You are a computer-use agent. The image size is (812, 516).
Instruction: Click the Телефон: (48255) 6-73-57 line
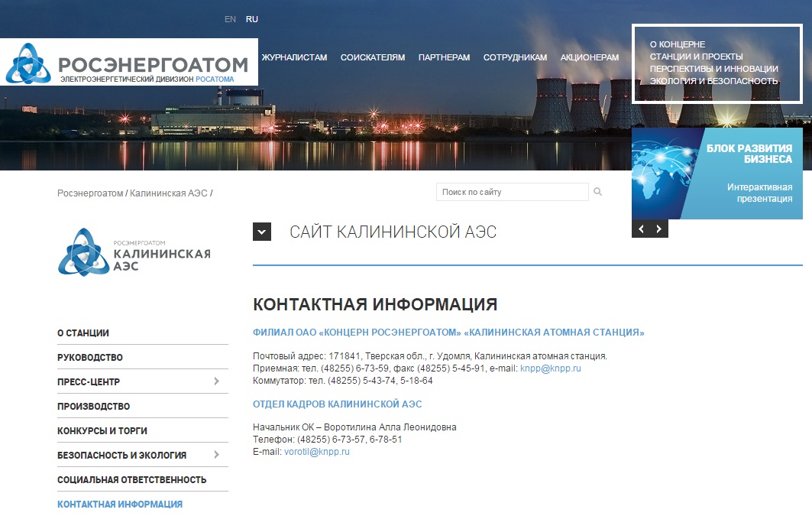coord(327,440)
